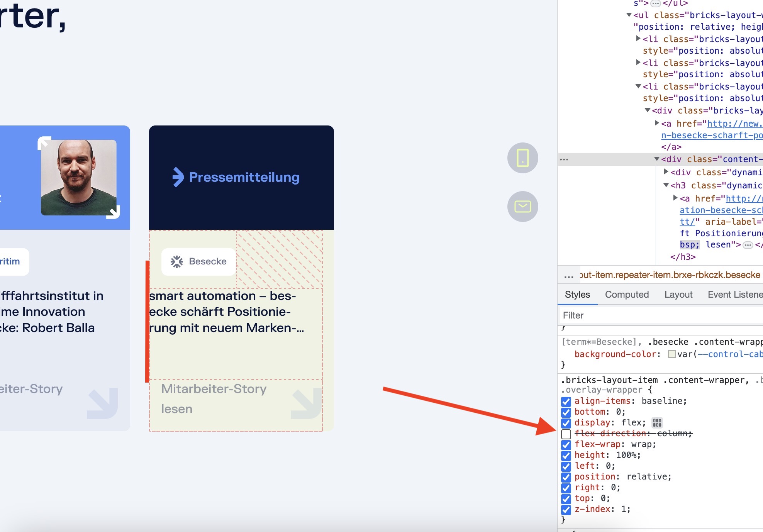Uncheck the position: relative property
763x532 pixels.
(566, 477)
